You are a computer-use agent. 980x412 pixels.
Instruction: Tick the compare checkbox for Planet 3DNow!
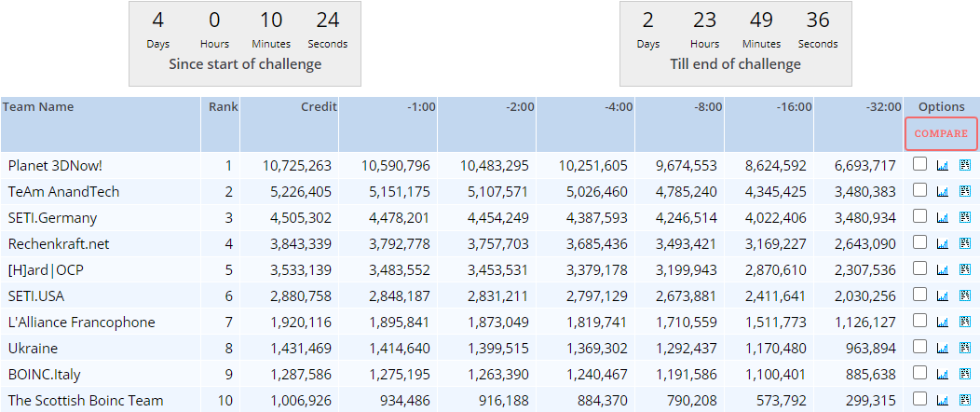click(920, 165)
